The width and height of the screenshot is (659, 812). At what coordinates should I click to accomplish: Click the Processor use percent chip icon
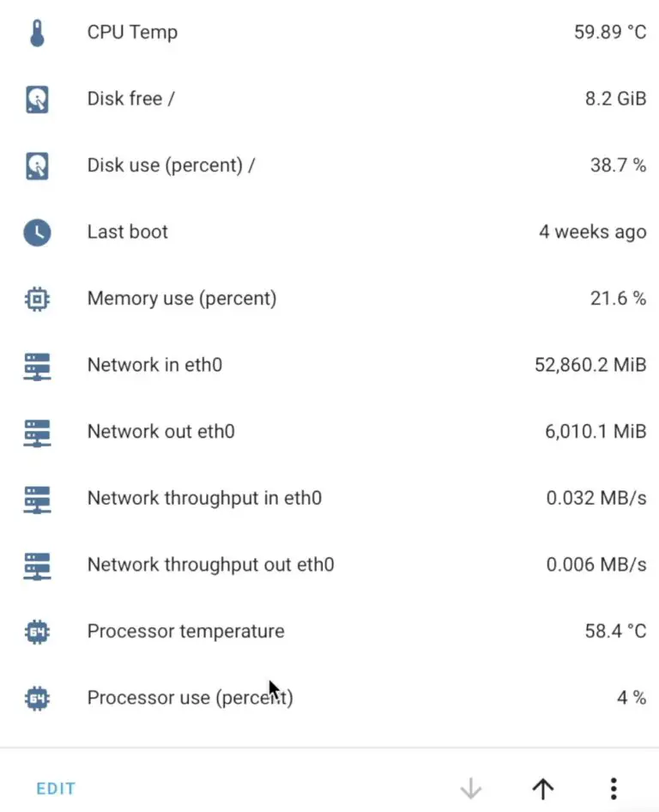tap(36, 698)
